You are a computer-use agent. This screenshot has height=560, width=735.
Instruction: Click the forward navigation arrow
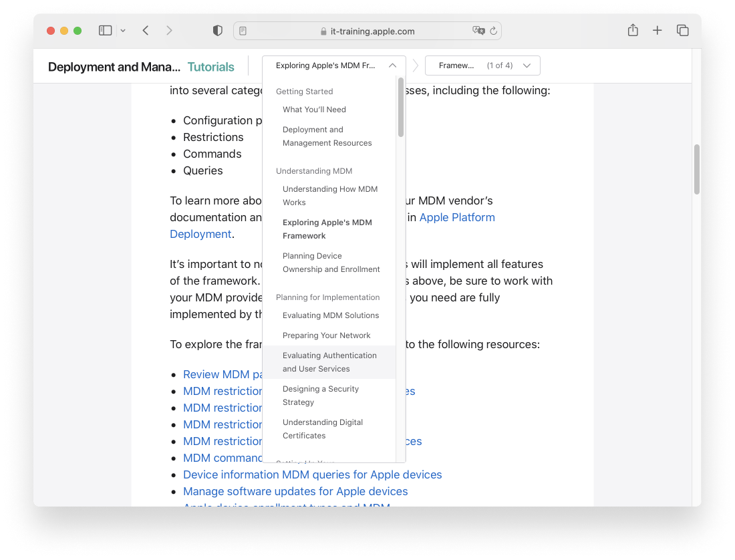pyautogui.click(x=168, y=30)
